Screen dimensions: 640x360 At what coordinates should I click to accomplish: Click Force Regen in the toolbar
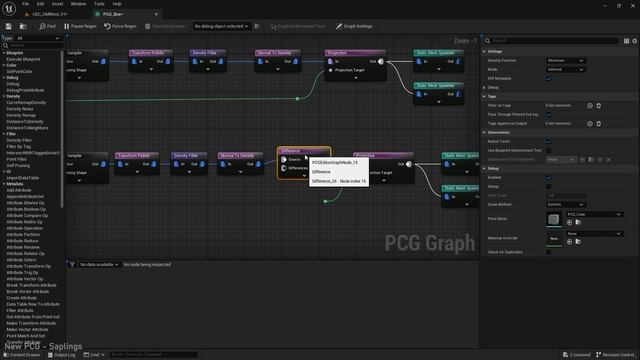[x=120, y=26]
